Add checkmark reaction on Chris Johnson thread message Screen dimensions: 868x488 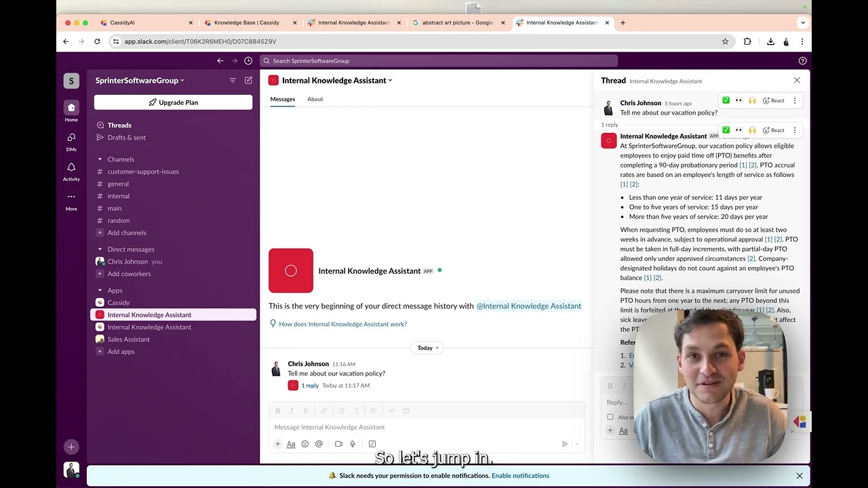click(726, 100)
